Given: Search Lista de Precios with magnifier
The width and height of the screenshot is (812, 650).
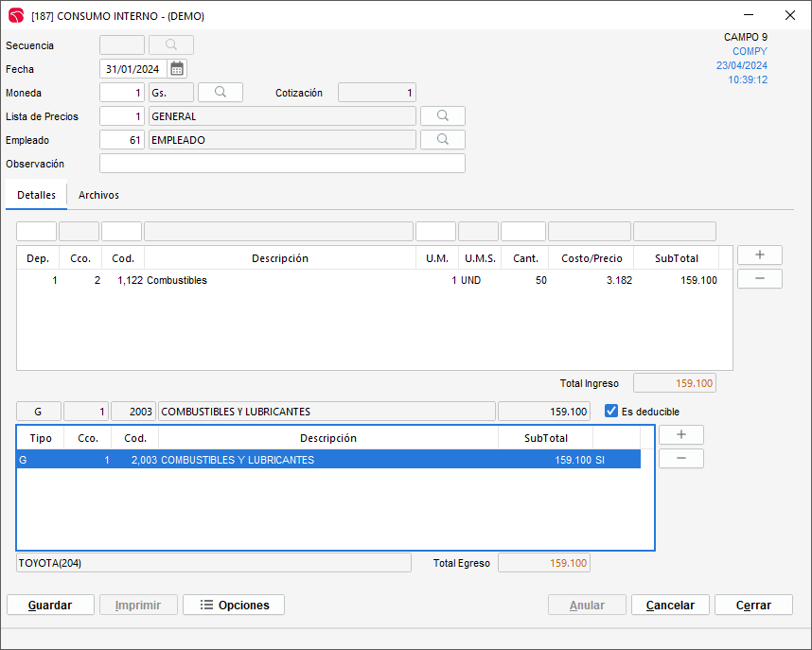Looking at the screenshot, I should [x=443, y=116].
